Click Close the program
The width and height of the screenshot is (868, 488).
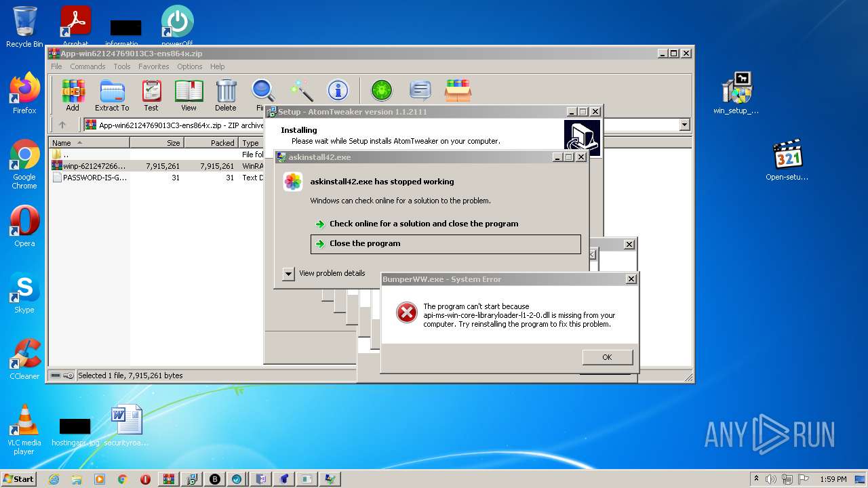pyautogui.click(x=446, y=244)
